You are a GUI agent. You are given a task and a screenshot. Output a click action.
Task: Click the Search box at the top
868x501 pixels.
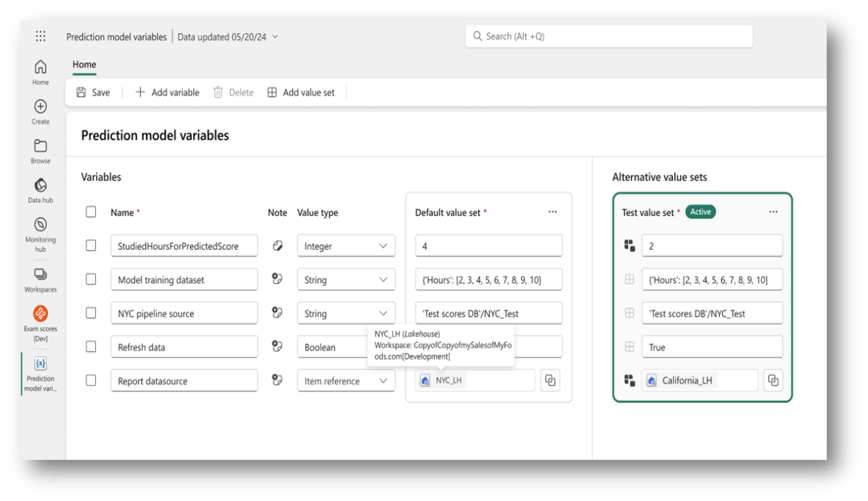pyautogui.click(x=609, y=37)
